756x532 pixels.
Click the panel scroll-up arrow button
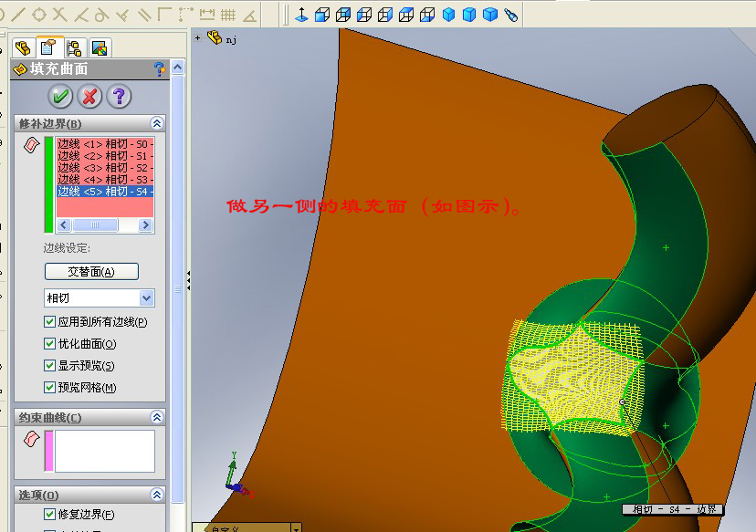click(178, 68)
